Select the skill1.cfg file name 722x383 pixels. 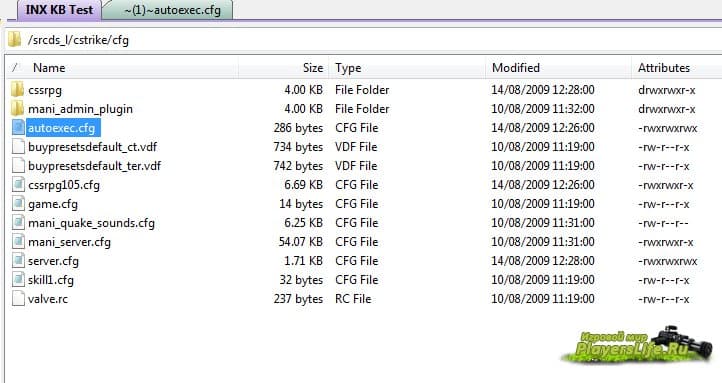[51, 280]
